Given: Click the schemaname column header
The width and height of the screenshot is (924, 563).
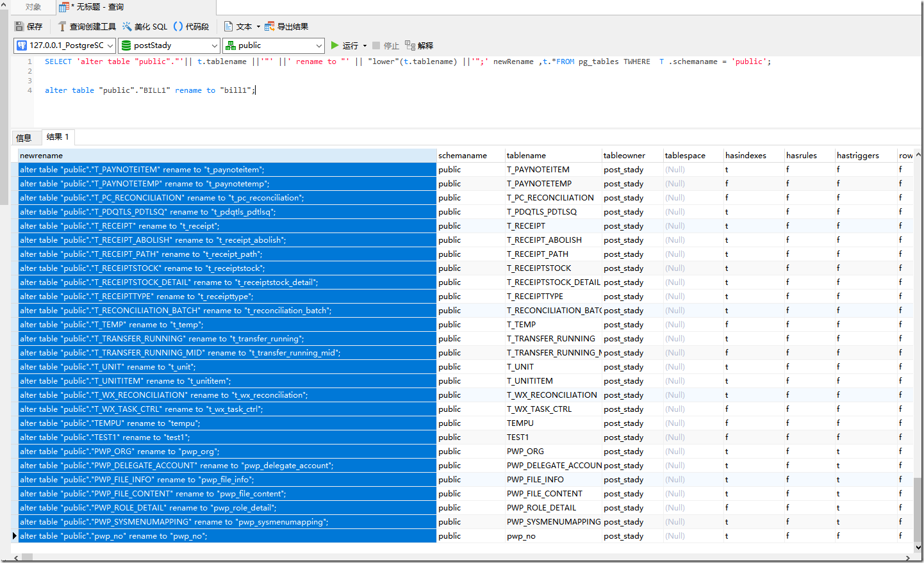Looking at the screenshot, I should click(x=470, y=156).
